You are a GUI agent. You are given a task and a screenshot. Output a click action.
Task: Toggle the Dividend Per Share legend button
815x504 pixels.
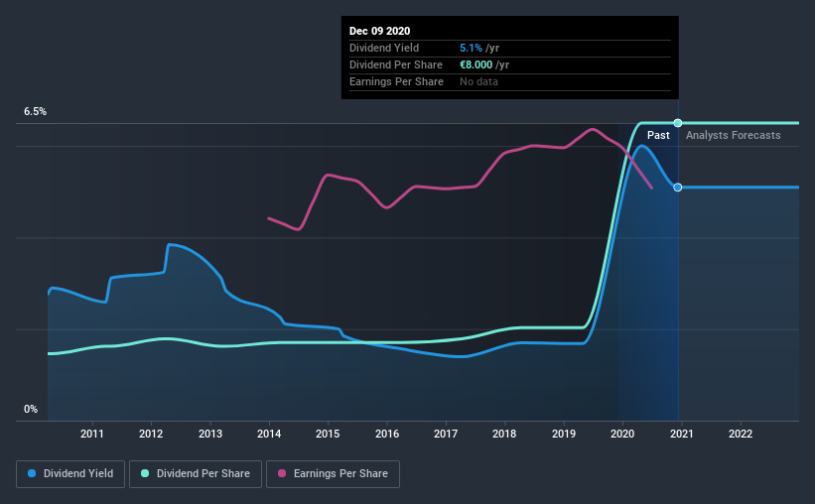click(196, 474)
